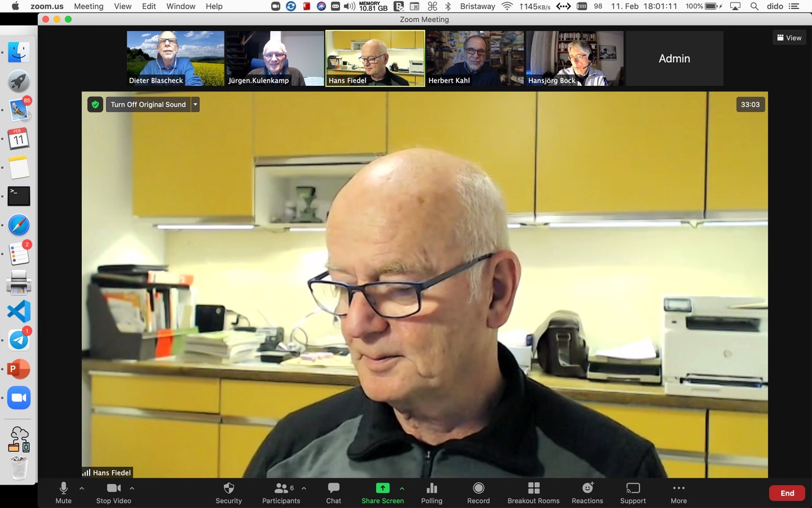Mute the microphone
The image size is (812, 508).
(x=63, y=492)
